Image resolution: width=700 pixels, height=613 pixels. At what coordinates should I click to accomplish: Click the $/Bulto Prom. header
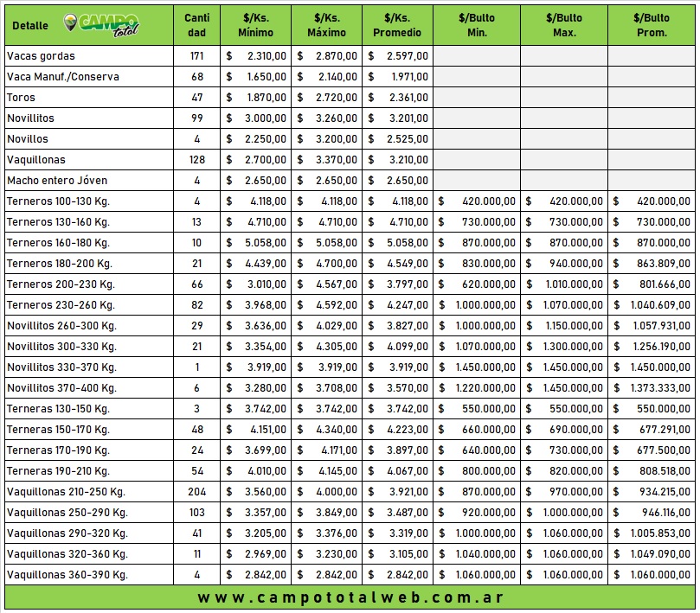click(x=651, y=25)
